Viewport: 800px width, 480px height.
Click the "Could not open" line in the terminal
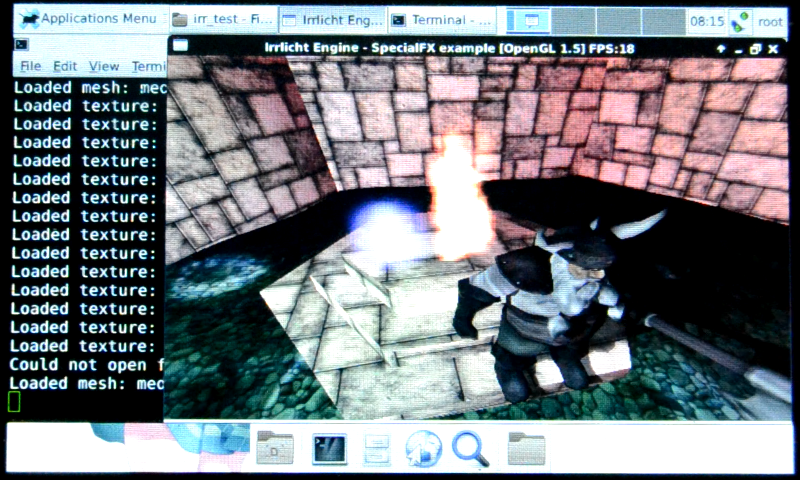point(87,365)
